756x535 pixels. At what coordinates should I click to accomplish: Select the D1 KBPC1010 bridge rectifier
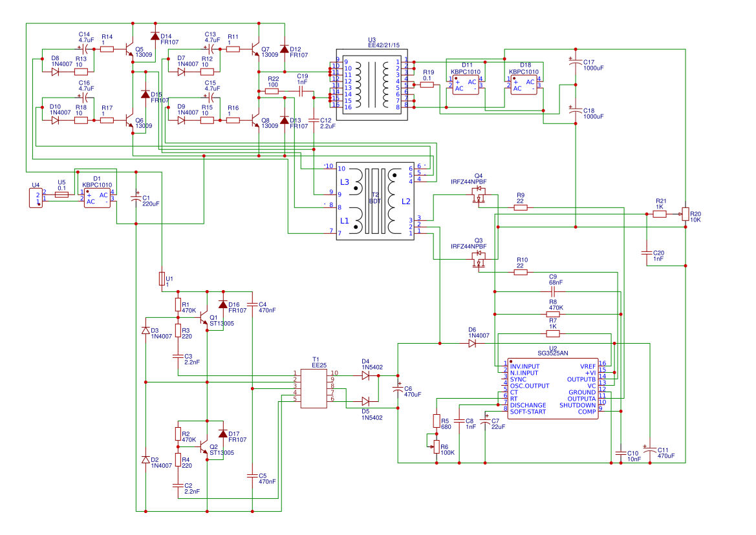97,198
